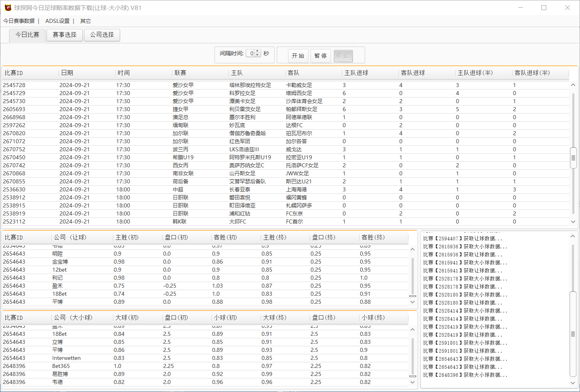Viewport: 580px width, 392px height.
Task: Click the 主队进球(半) column header
Action: click(x=483, y=73)
